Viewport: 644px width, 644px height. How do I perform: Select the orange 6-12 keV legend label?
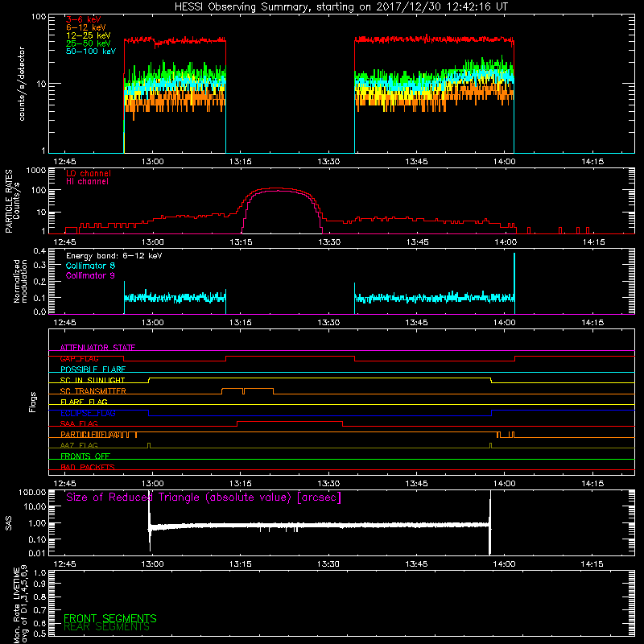pos(86,27)
